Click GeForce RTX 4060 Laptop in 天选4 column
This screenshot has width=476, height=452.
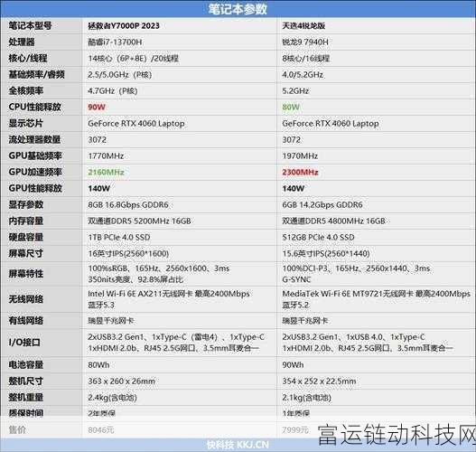pos(331,123)
